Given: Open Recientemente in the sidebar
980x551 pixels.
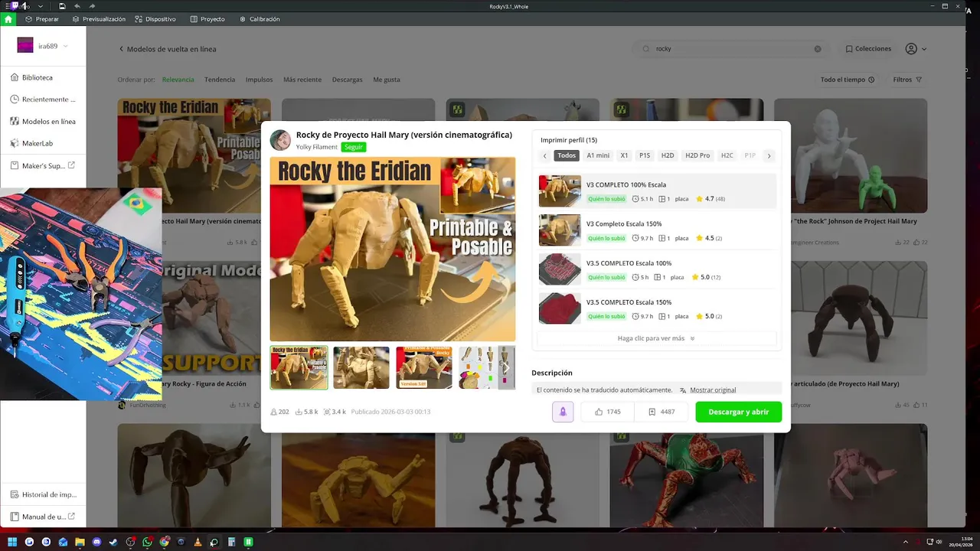Looking at the screenshot, I should pos(43,99).
